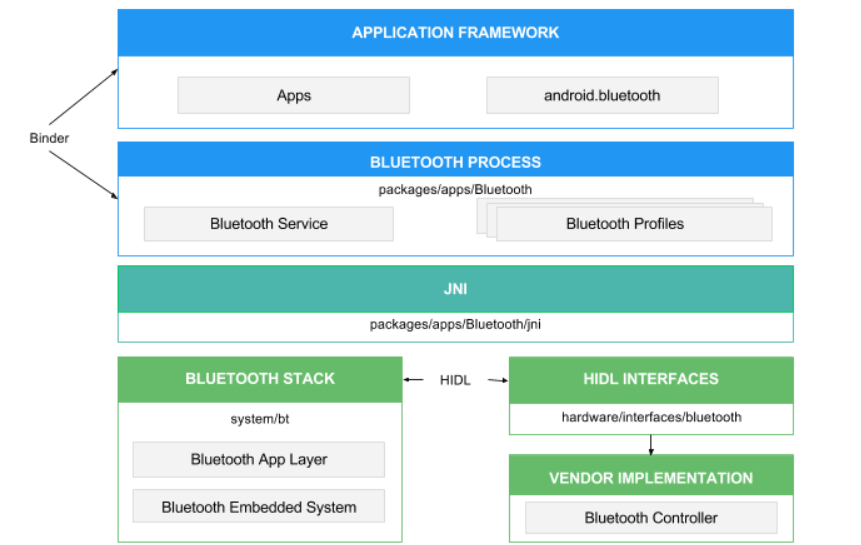
Task: Select the Apps box
Action: click(294, 95)
